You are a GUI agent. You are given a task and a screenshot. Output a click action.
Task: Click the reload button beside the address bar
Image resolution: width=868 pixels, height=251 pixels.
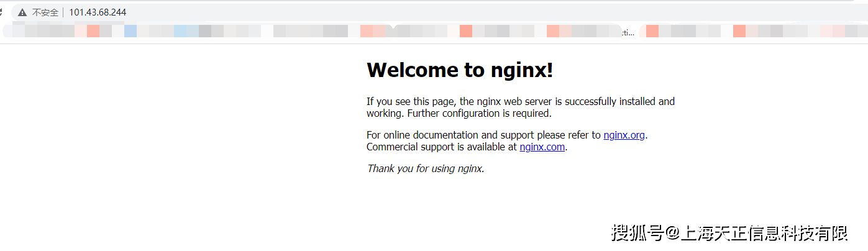click(1, 12)
